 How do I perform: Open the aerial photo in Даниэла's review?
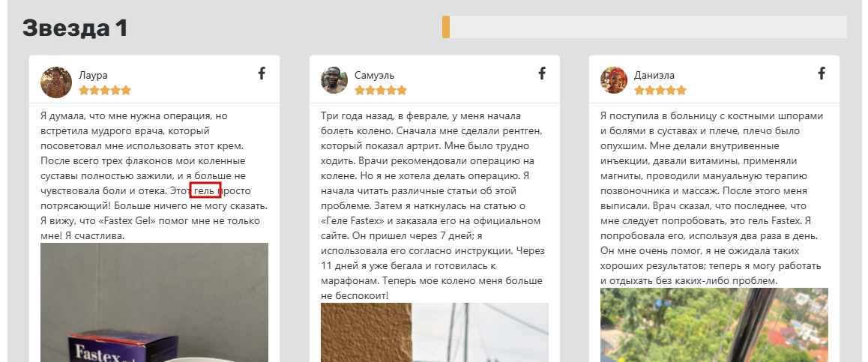coord(714,325)
